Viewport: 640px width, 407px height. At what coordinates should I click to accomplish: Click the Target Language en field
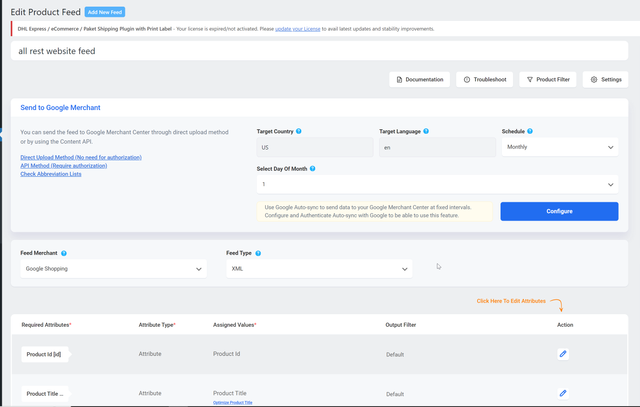coord(437,147)
